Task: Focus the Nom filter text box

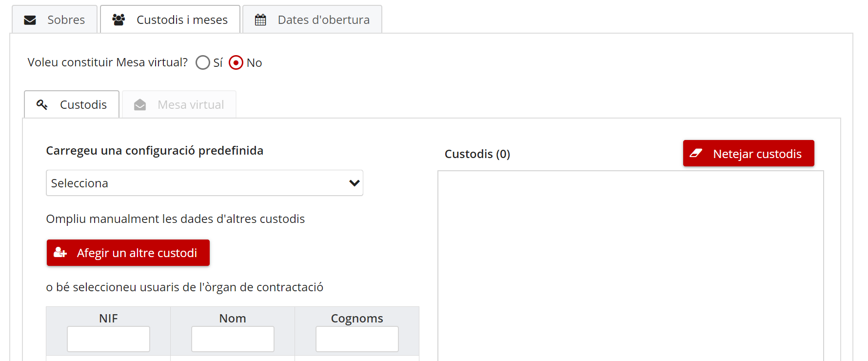Action: 233,339
